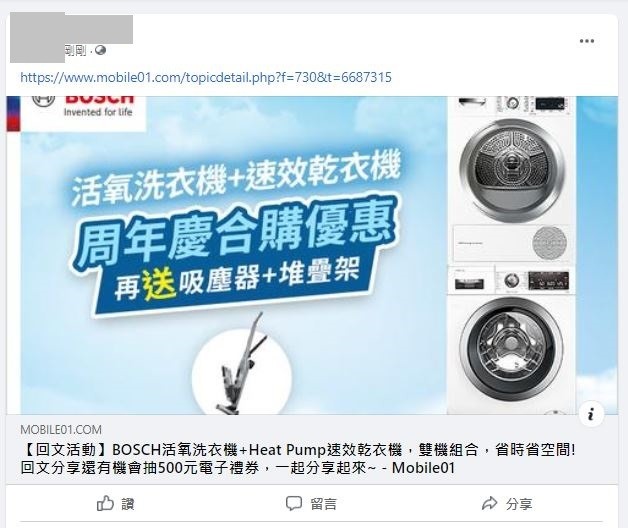
Task: Click the public globe privacy icon
Action: coord(101,50)
